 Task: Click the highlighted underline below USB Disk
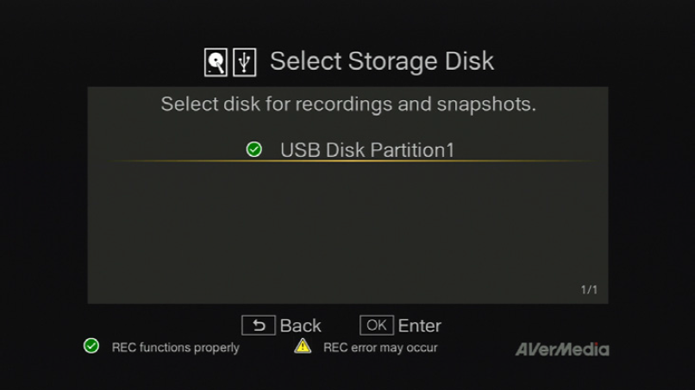348,161
